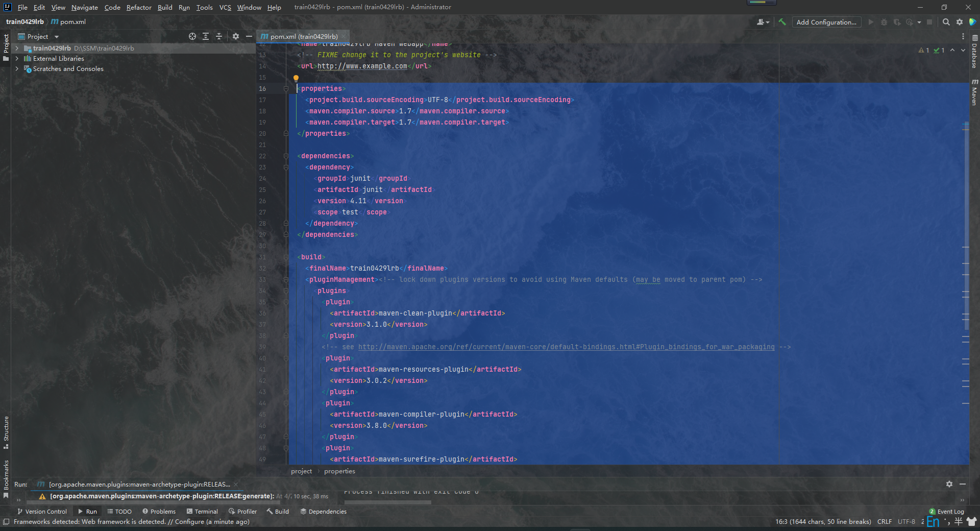Collapse the properties fold marker at line 16
980x531 pixels.
tap(286, 88)
